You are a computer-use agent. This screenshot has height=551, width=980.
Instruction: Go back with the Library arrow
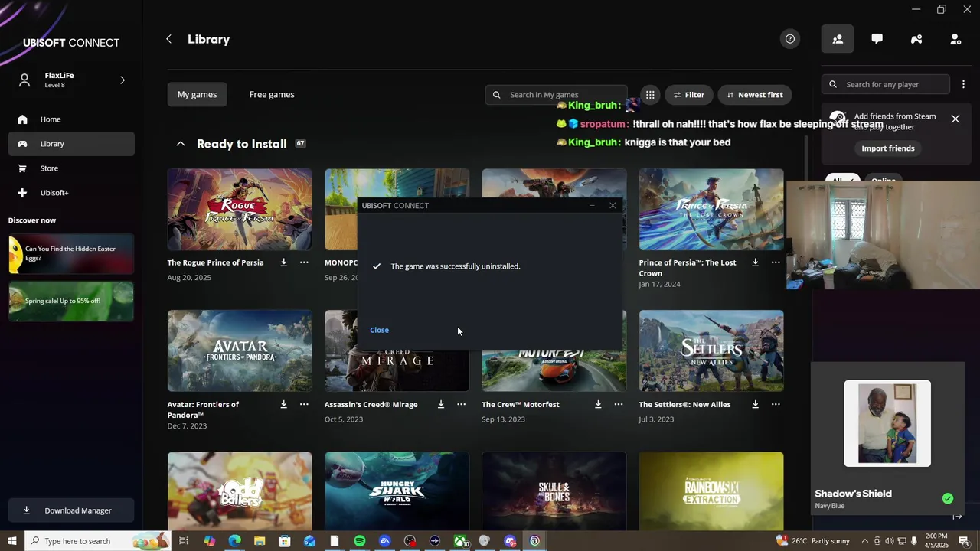168,39
